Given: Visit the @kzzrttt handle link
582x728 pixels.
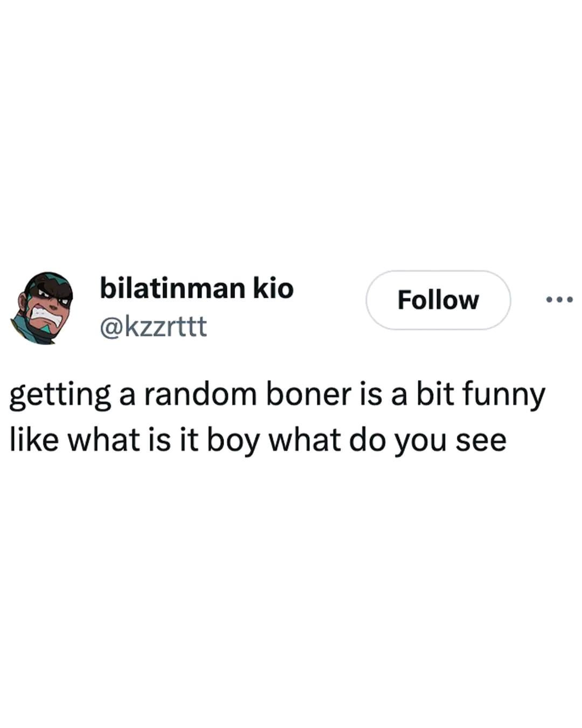Looking at the screenshot, I should [153, 326].
